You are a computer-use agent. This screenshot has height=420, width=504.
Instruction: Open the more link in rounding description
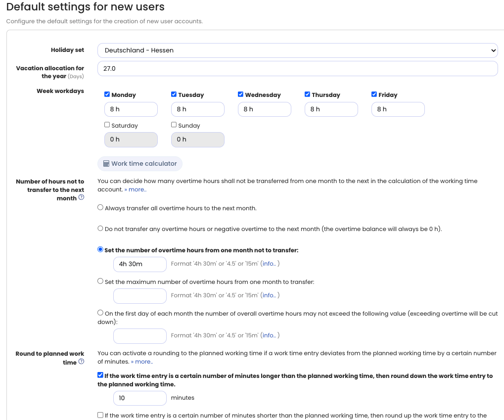142,362
